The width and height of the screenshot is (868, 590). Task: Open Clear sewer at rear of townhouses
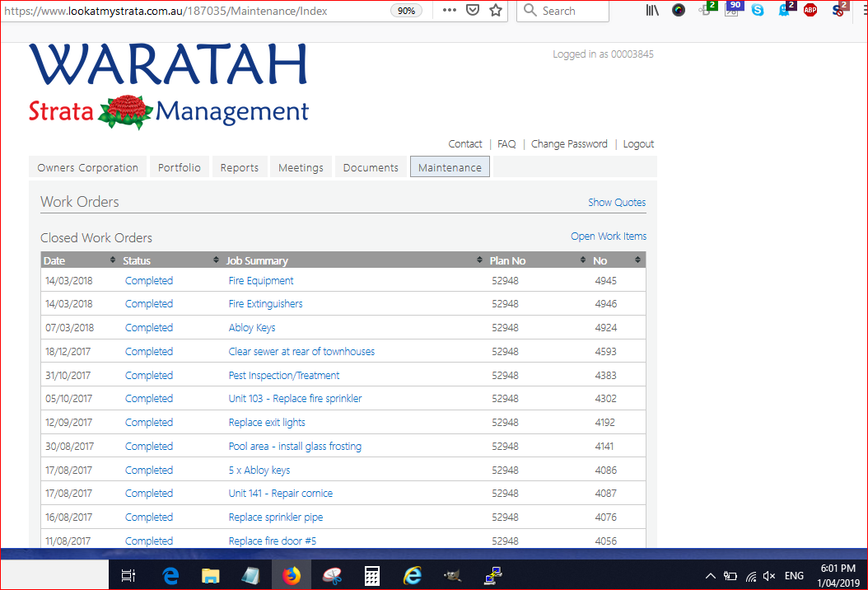(301, 351)
